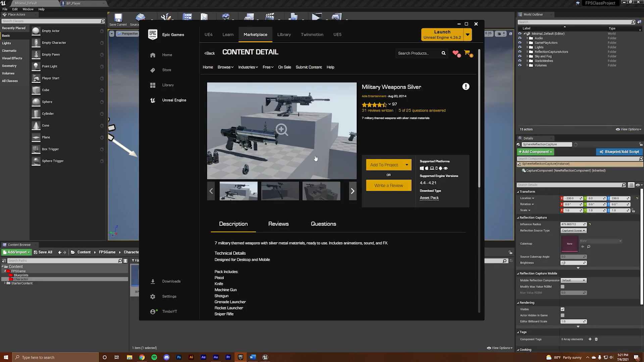This screenshot has height=362, width=644.
Task: Open the shopping cart icon
Action: pos(467,53)
